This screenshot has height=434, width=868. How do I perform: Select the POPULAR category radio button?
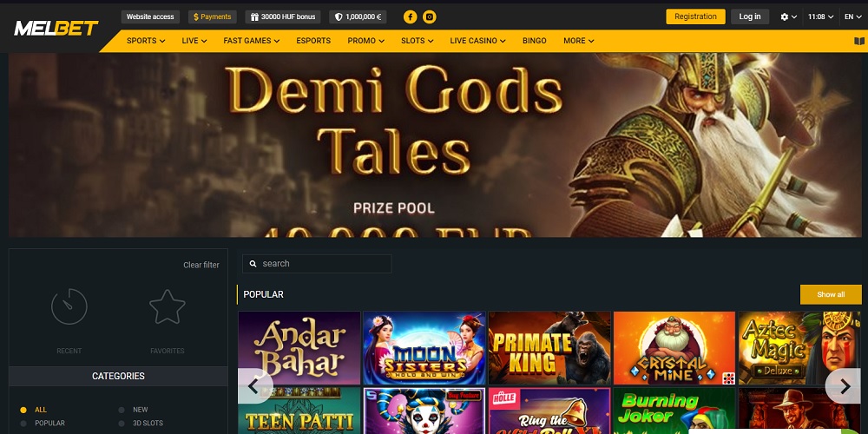(x=23, y=424)
